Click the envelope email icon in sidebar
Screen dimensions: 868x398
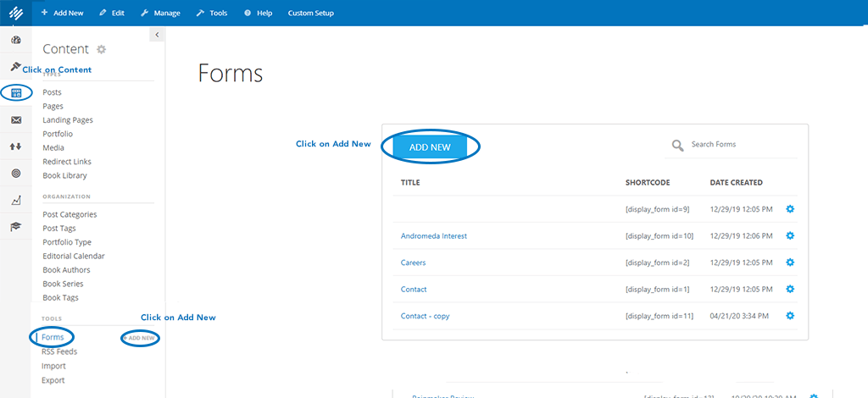tap(16, 120)
